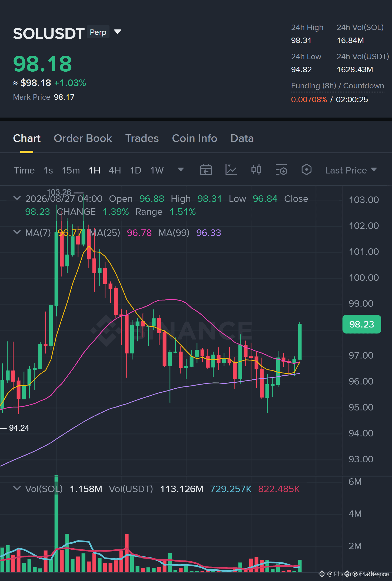This screenshot has height=581, width=392.
Task: Collapse the MA indicator legend row
Action: [17, 232]
